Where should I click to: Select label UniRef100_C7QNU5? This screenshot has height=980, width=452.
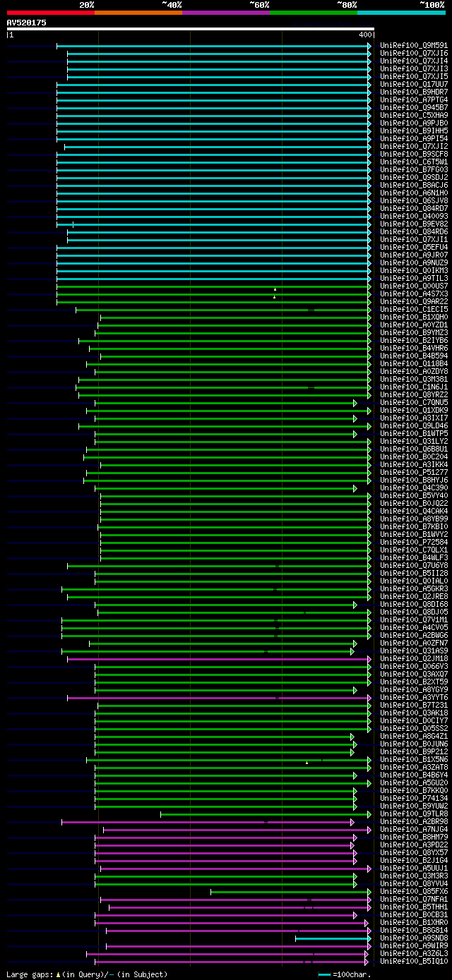(x=414, y=402)
